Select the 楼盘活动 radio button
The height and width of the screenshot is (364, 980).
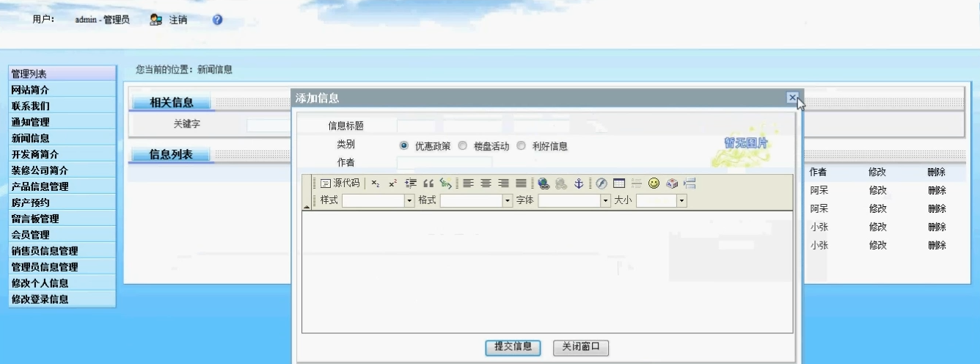(462, 145)
